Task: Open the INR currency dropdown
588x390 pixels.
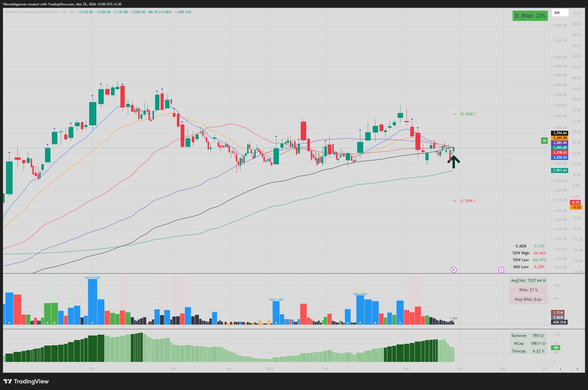Action: coord(560,13)
